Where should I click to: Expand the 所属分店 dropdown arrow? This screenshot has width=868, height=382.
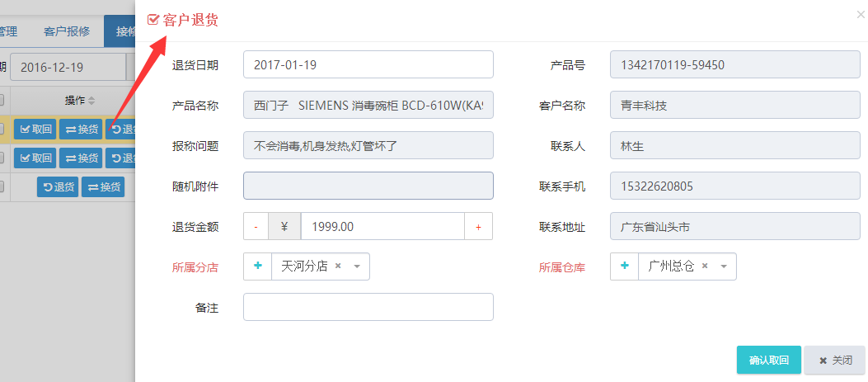tap(357, 266)
